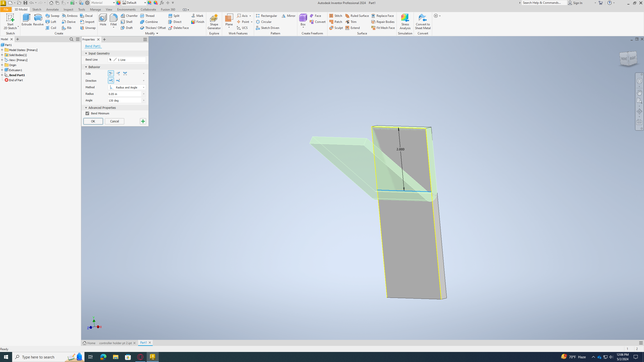Click the Home document tab button

(x=89, y=343)
